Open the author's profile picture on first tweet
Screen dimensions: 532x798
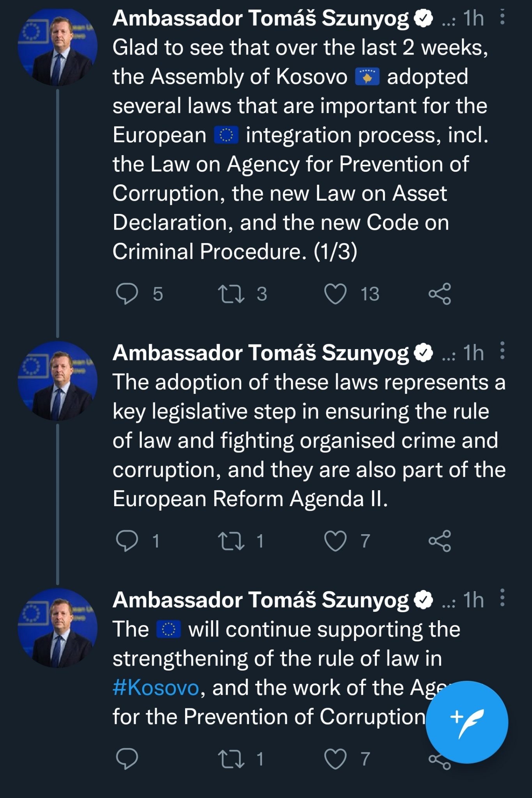click(x=58, y=48)
